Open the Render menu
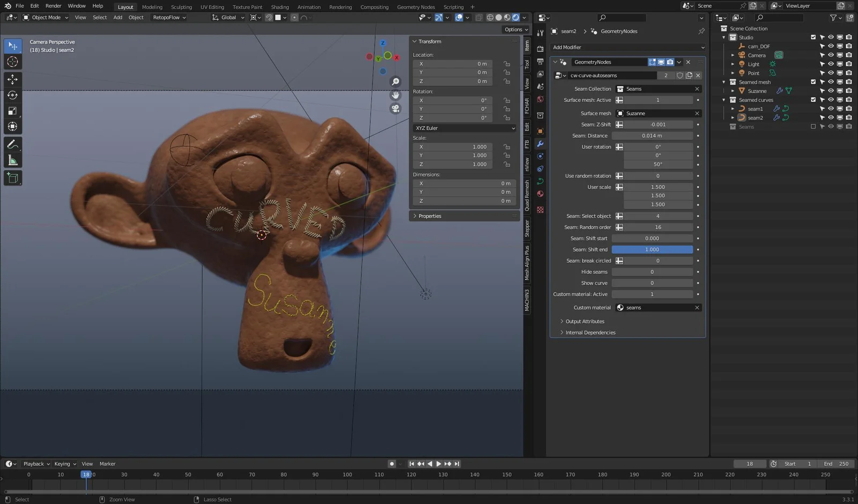The height and width of the screenshot is (504, 858). 53,6
